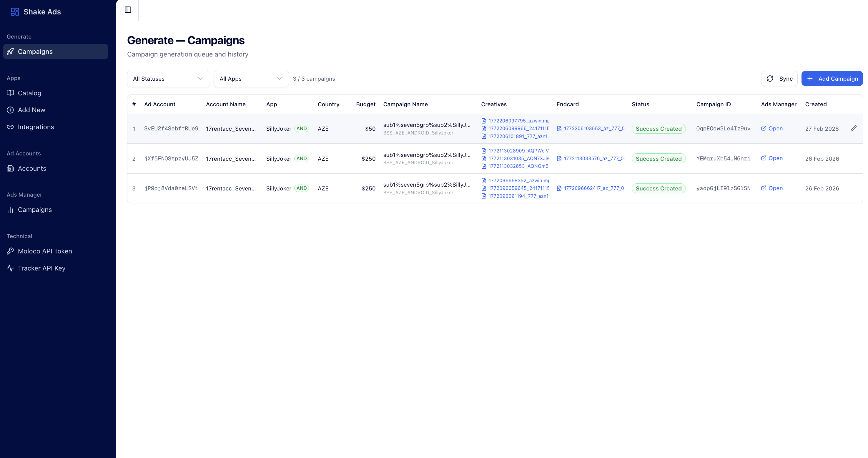Viewport: 868px width, 458px height.
Task: Select Generate Campaigns in the sidebar
Action: tap(35, 52)
